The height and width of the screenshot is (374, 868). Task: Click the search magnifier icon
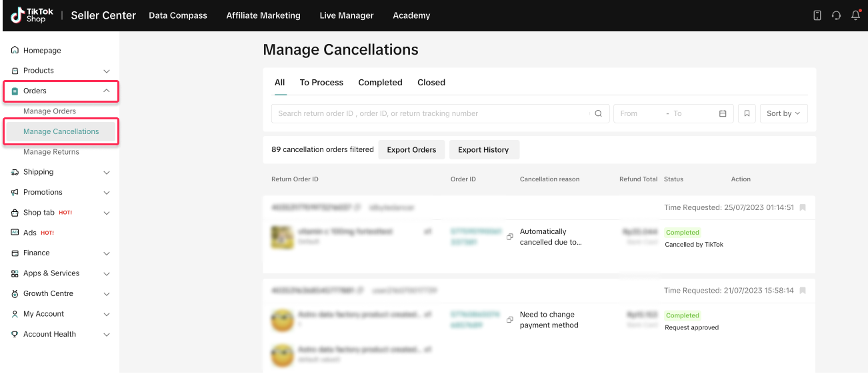click(x=598, y=114)
